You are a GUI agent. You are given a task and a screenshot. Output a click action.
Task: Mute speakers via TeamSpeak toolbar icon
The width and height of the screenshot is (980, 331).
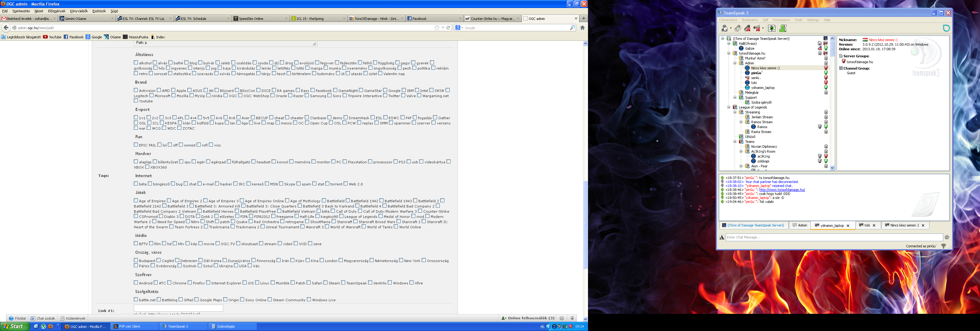pyautogui.click(x=757, y=28)
